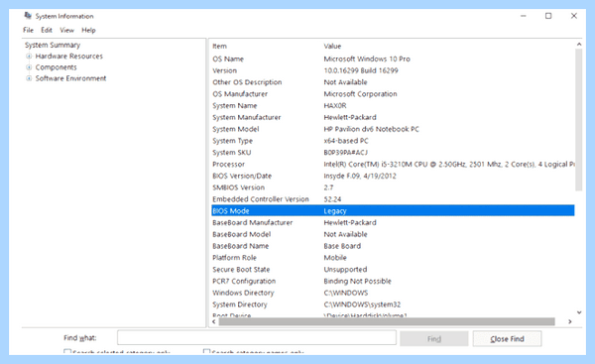Image resolution: width=595 pixels, height=364 pixels.
Task: Select the OS Name row
Action: point(393,59)
